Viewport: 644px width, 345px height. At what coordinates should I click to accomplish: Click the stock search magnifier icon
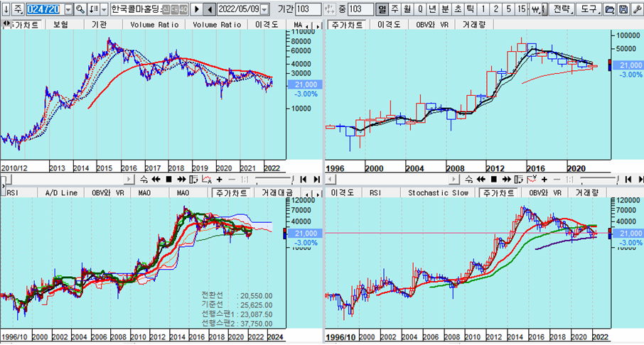click(80, 9)
